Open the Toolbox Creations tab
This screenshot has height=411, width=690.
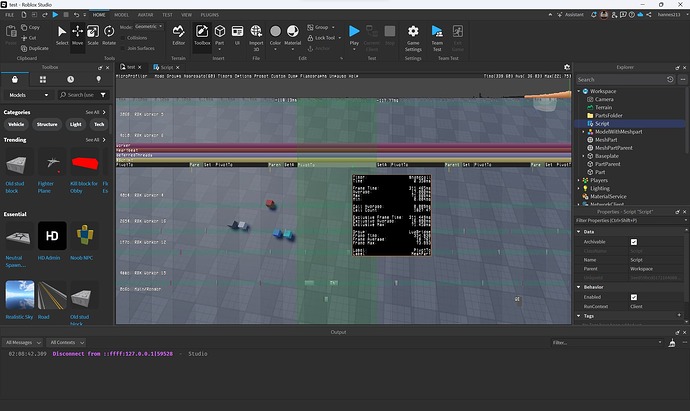[x=98, y=79]
